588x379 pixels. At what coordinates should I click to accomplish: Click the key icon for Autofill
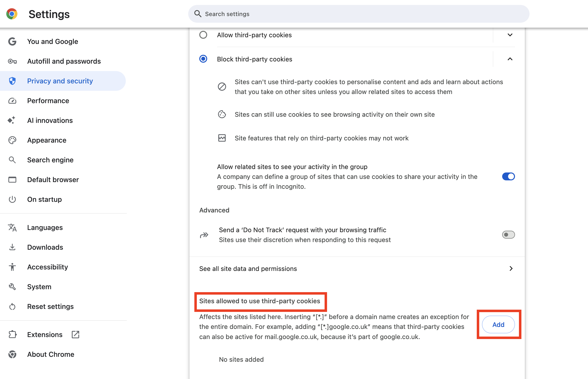[x=12, y=61]
